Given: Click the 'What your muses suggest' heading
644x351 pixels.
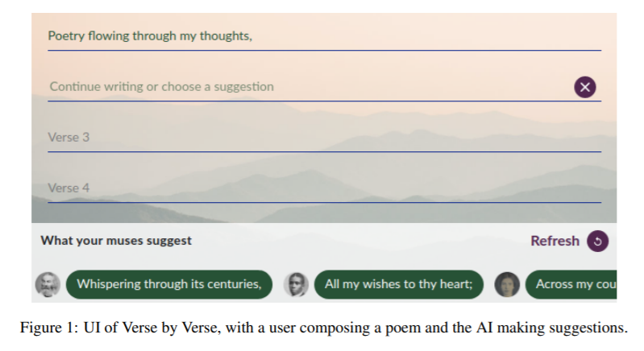Looking at the screenshot, I should coord(116,241).
